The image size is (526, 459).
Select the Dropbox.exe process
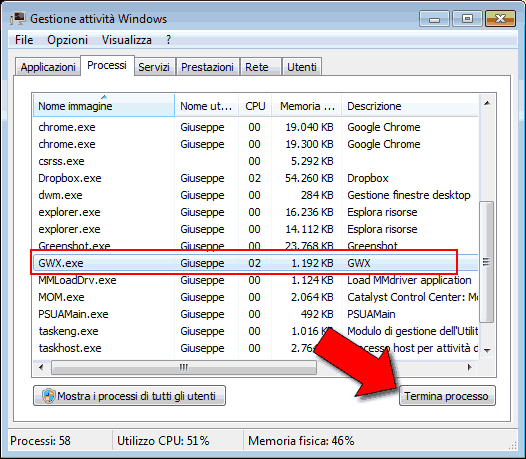pyautogui.click(x=256, y=178)
